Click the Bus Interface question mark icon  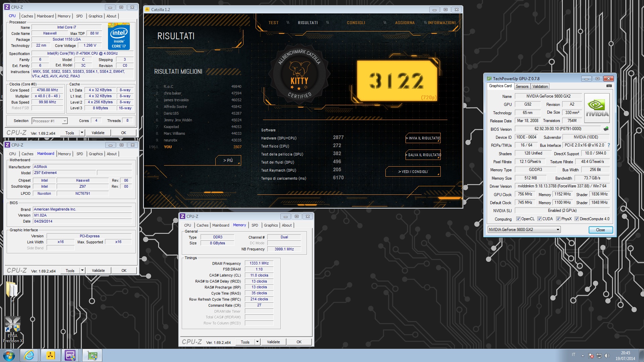point(608,145)
